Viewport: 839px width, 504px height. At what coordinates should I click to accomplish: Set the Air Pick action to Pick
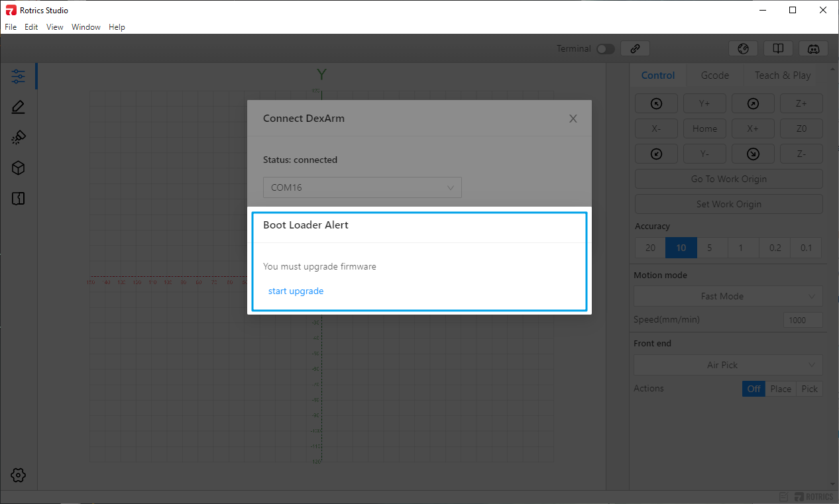[809, 389]
